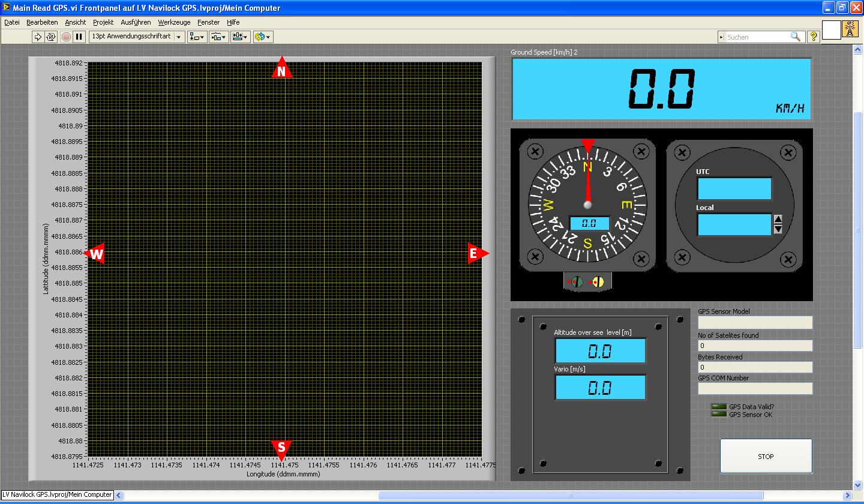This screenshot has width=864, height=504.
Task: Expand the Align Objects toolbar dropdown
Action: click(x=197, y=37)
